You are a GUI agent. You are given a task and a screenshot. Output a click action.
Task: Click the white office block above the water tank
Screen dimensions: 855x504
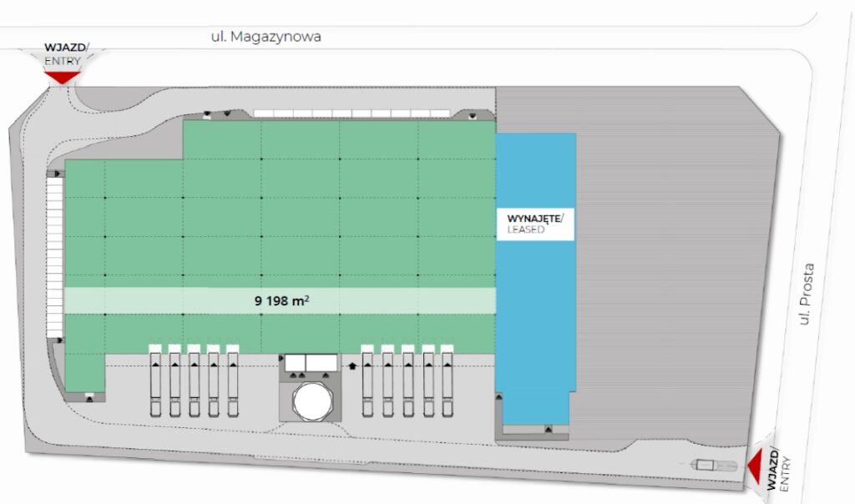click(x=311, y=363)
